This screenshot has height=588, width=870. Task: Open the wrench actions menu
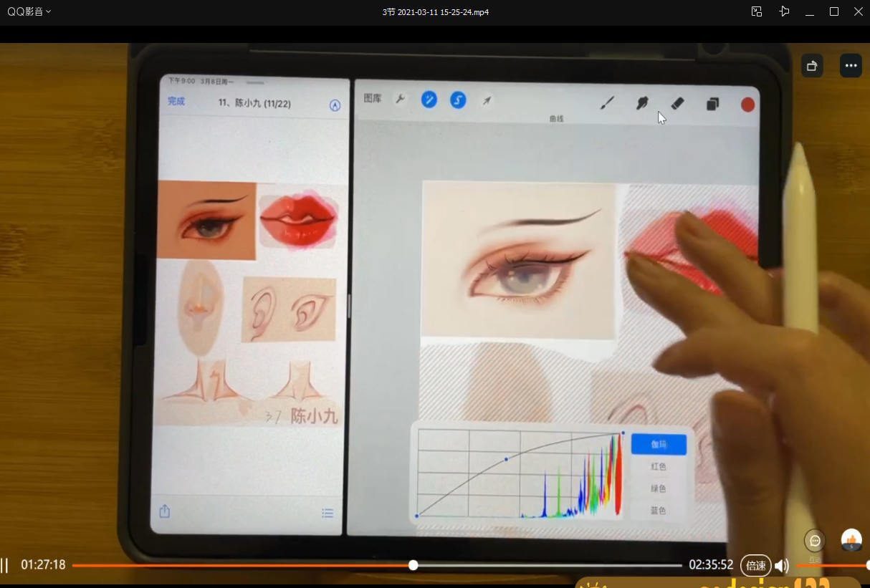[x=401, y=99]
